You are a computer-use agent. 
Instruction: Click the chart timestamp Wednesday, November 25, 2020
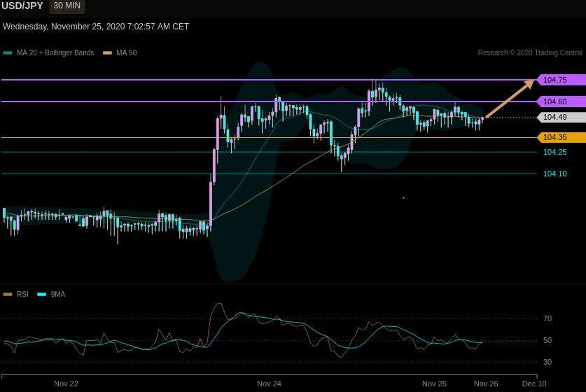point(96,27)
